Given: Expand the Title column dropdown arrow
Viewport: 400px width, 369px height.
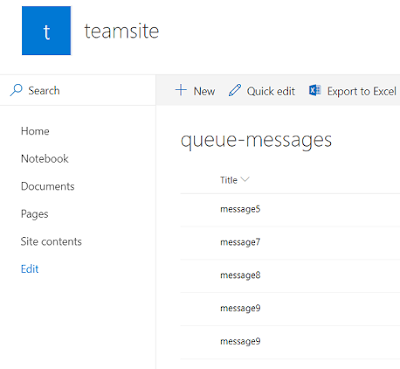Looking at the screenshot, I should pos(245,179).
